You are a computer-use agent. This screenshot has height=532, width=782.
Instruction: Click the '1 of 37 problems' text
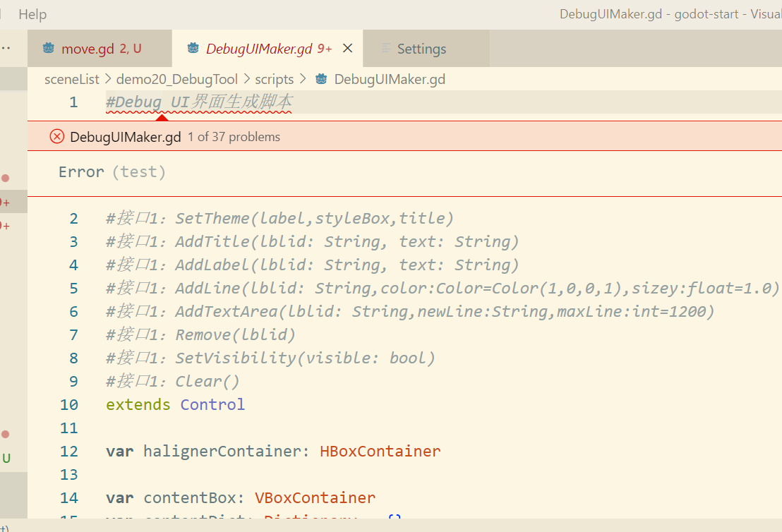tap(234, 137)
